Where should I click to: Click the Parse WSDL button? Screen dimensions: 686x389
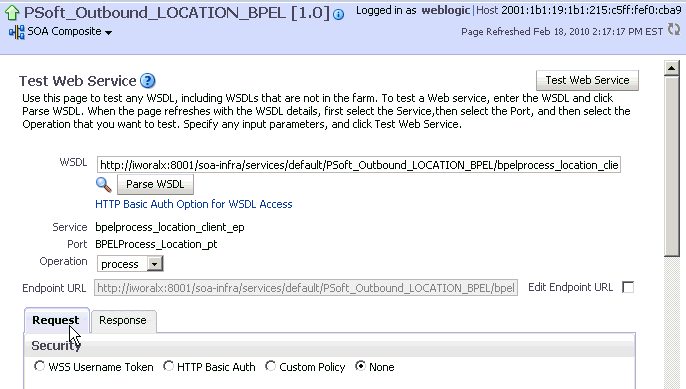click(155, 184)
